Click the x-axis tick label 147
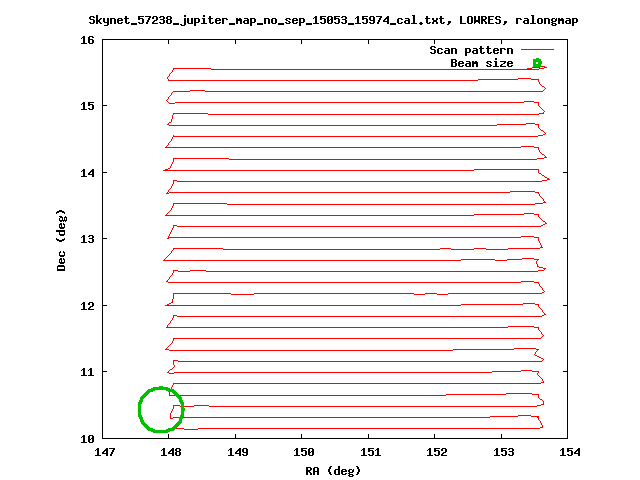 [x=104, y=452]
